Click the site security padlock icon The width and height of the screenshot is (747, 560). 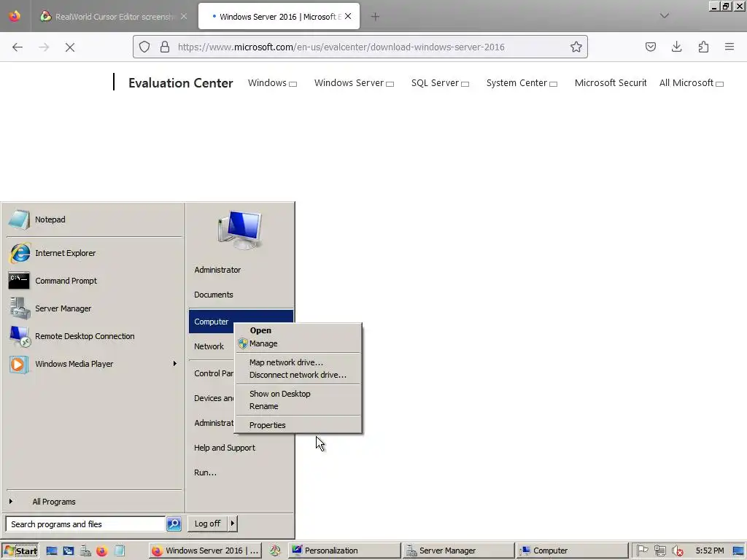coord(165,47)
